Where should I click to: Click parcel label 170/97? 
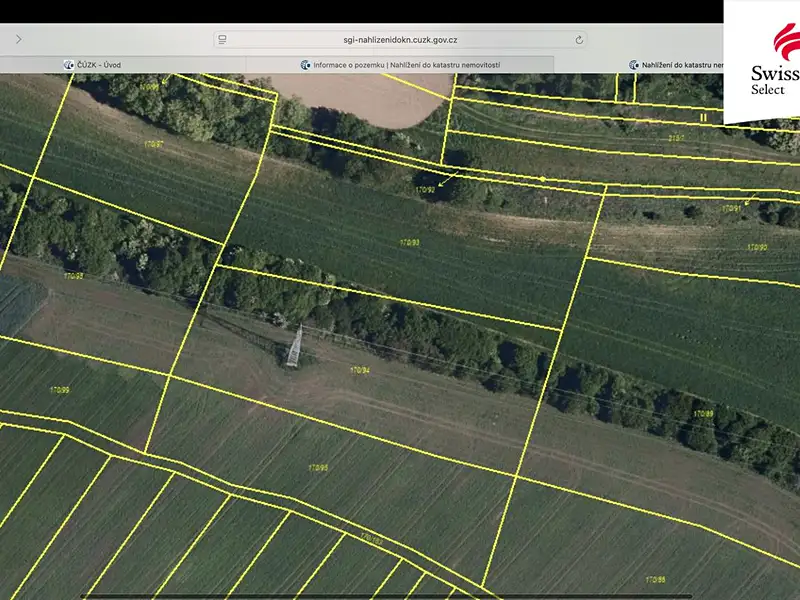pyautogui.click(x=154, y=144)
